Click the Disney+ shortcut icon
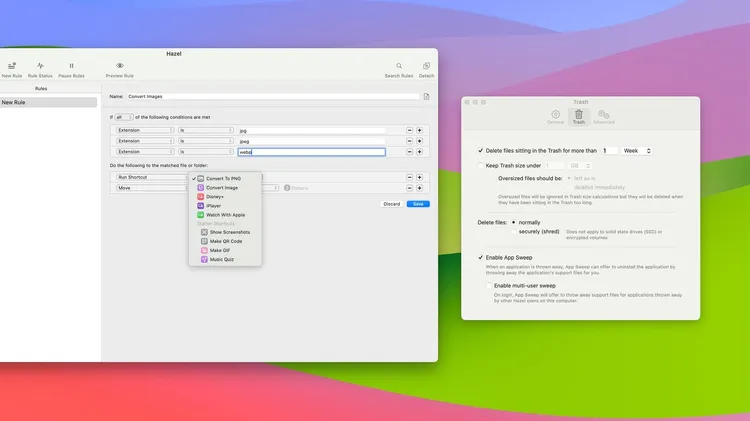This screenshot has height=421, width=750. pos(201,197)
